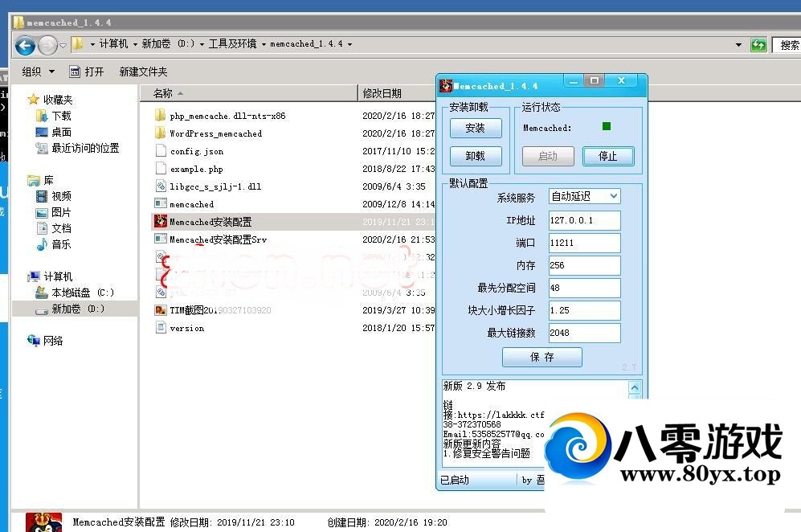Click the 保 存 button

pos(541,357)
